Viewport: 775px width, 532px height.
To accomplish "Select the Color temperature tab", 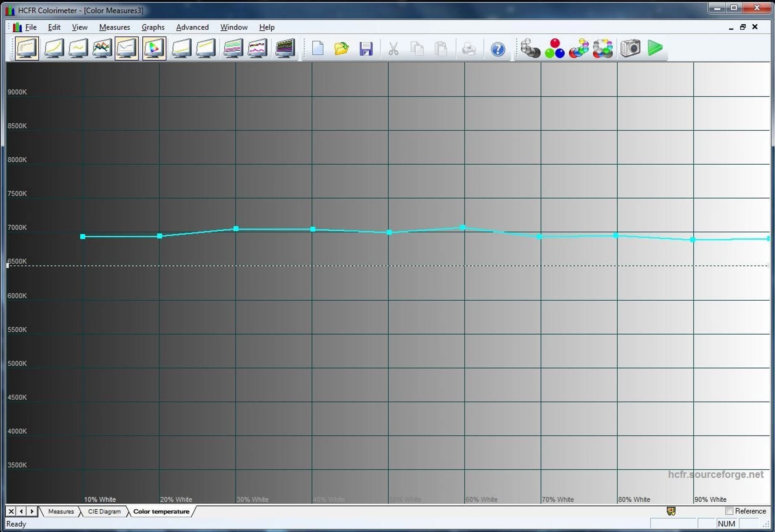I will [161, 511].
